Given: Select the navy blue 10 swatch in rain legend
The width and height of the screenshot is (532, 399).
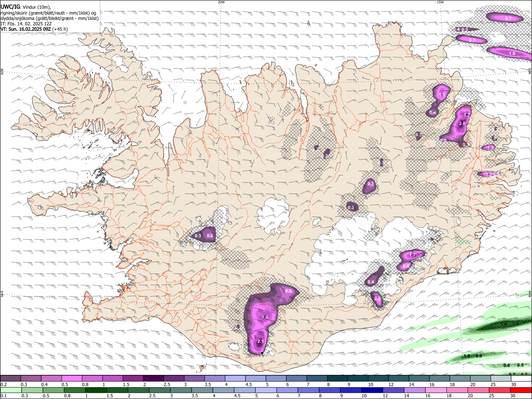Looking at the screenshot, I should pyautogui.click(x=371, y=390).
